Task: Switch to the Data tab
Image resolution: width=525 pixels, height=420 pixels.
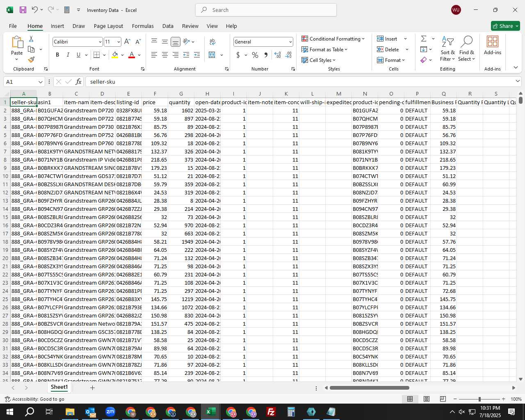Action: click(x=168, y=26)
